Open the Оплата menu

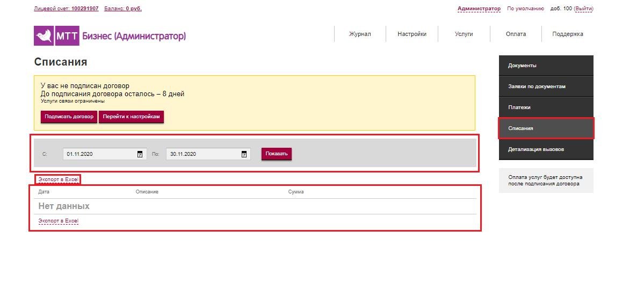516,34
